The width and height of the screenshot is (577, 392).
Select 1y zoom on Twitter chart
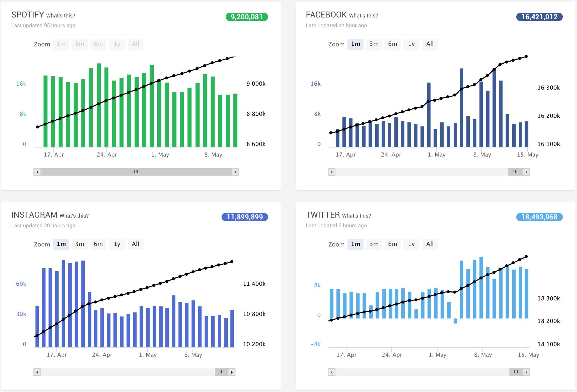[x=411, y=244]
